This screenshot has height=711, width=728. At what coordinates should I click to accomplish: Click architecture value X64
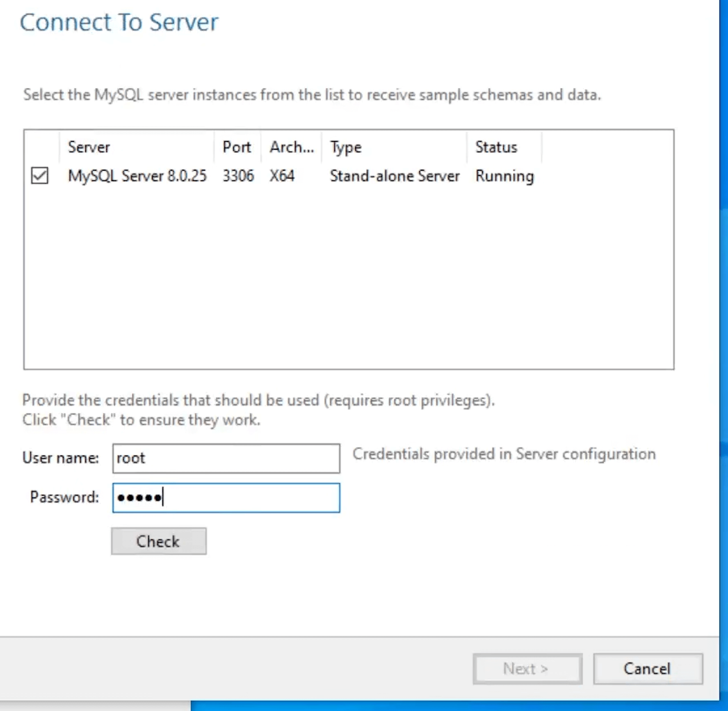pos(282,176)
